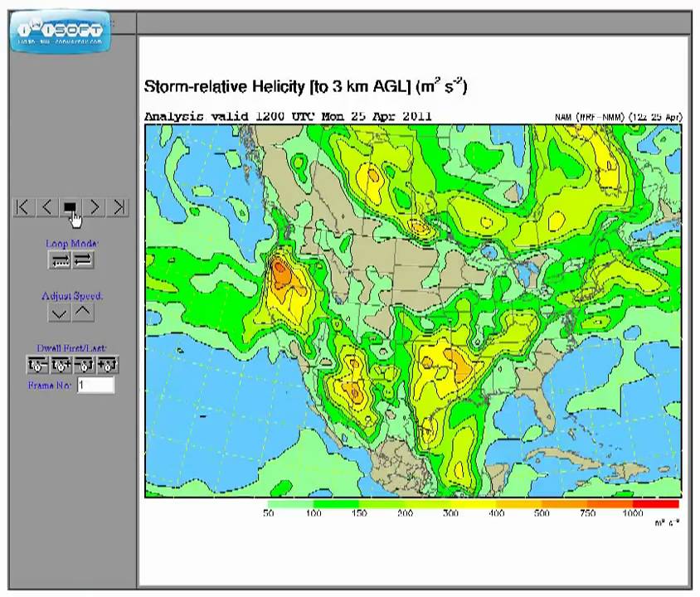
Task: Click the yellow segment of legend bar
Action: click(474, 504)
